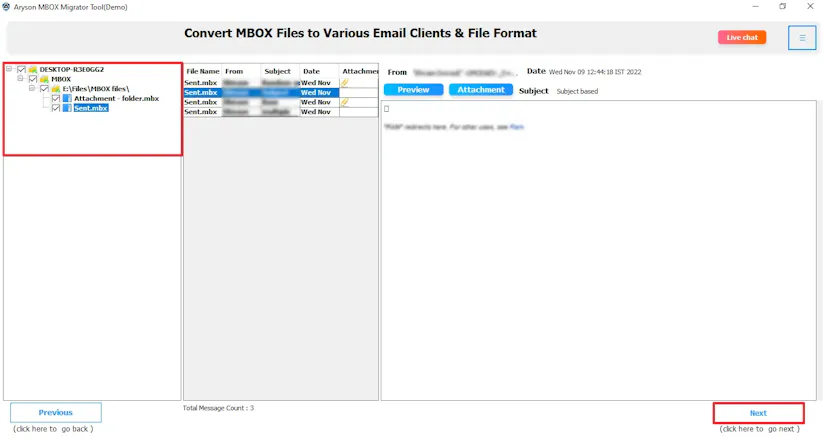826x440 pixels.
Task: Click the Previous button
Action: pos(55,413)
